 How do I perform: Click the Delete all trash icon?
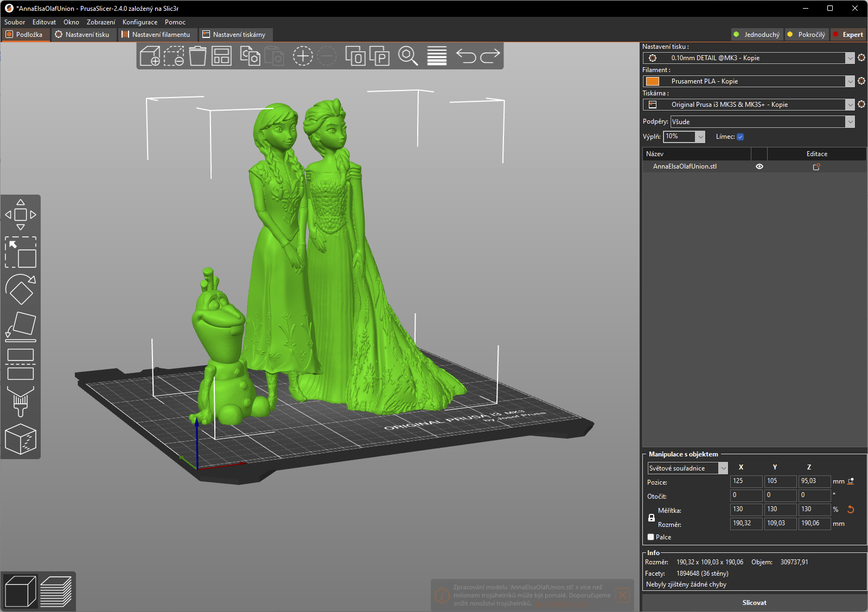click(x=197, y=56)
